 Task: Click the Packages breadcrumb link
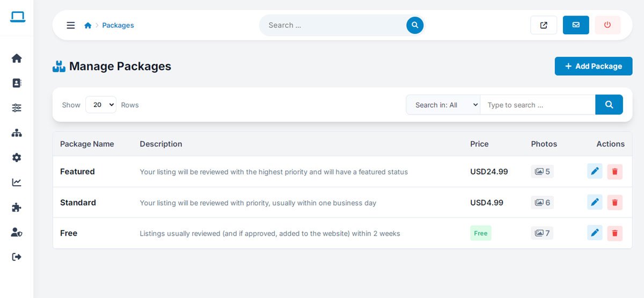118,25
